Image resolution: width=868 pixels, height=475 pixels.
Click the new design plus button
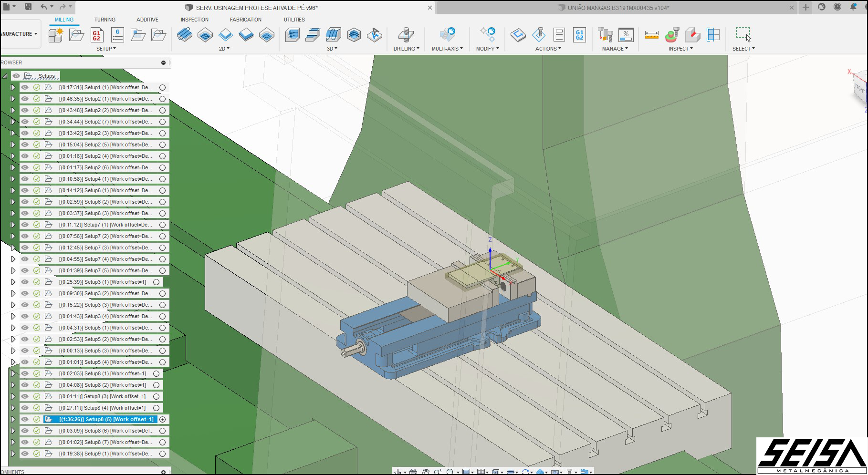click(x=805, y=7)
